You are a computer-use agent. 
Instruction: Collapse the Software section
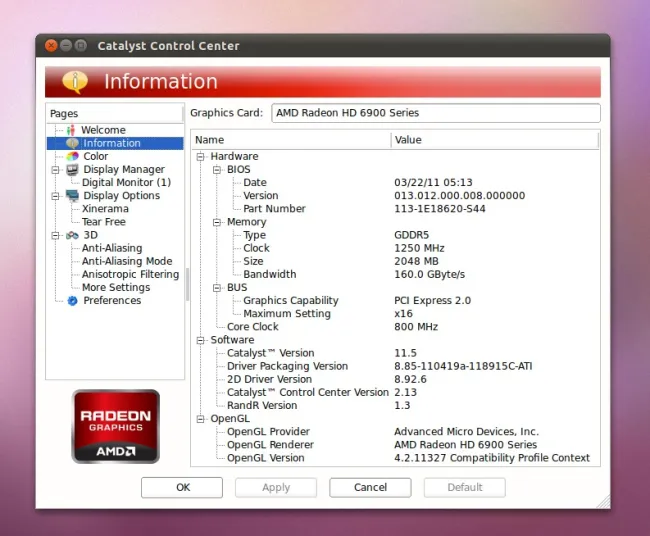pos(200,340)
